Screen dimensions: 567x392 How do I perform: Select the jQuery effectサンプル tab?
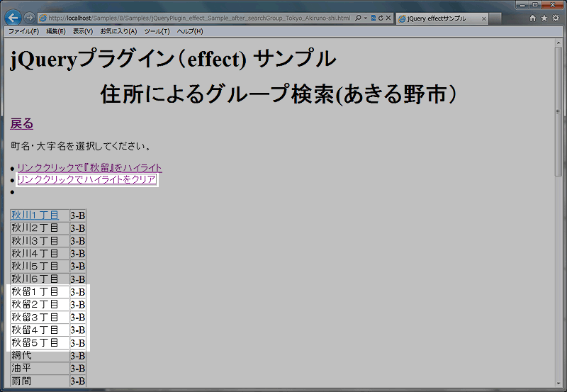click(x=442, y=18)
